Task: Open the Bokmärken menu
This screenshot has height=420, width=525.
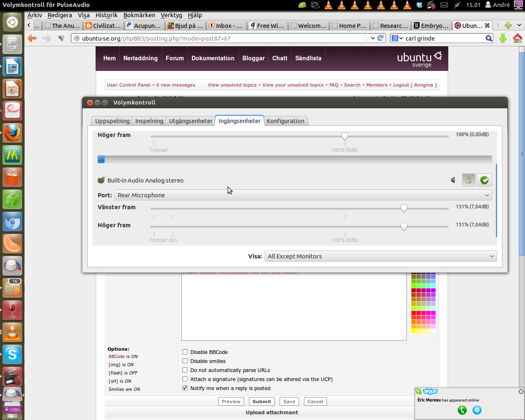Action: pos(139,15)
